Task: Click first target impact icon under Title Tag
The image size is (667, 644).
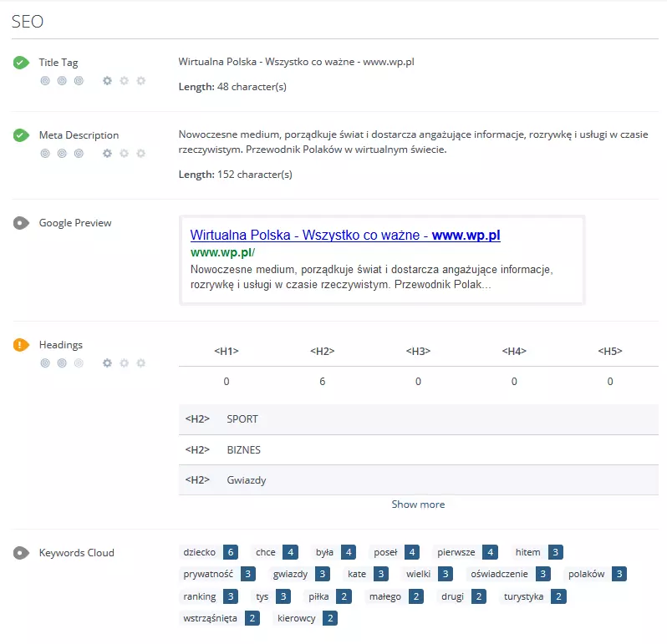Action: (45, 81)
